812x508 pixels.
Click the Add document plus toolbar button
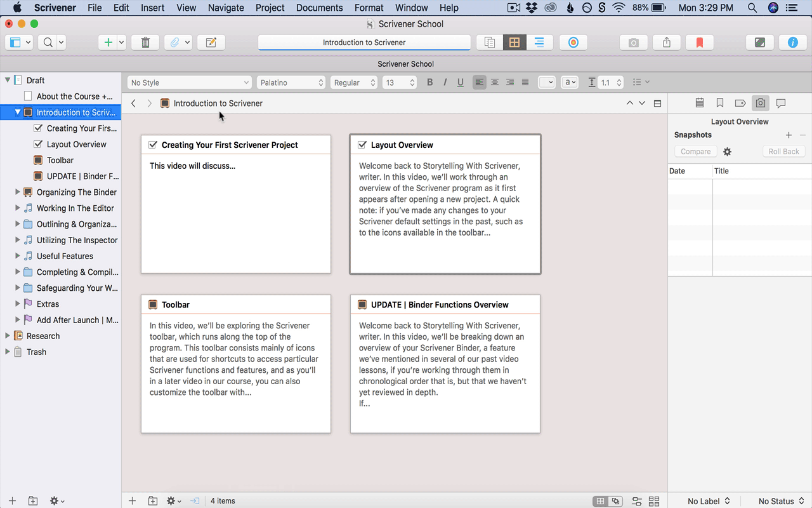tap(108, 43)
